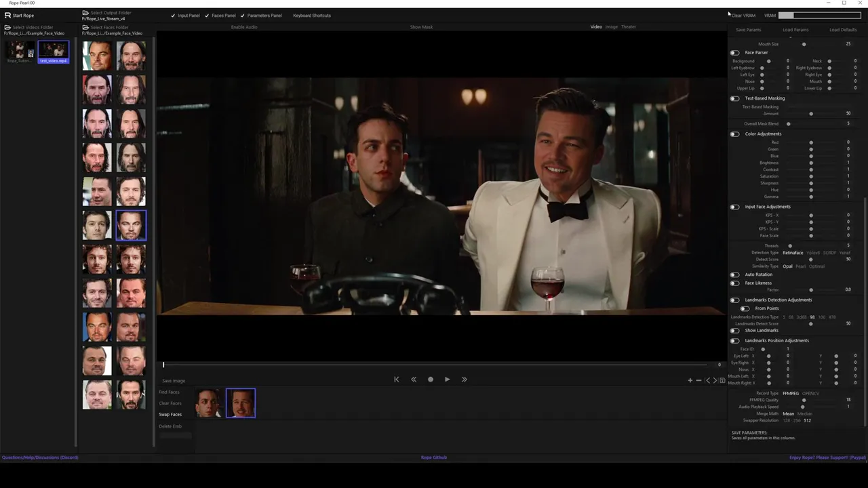868x488 pixels.
Task: Switch to the Image tab
Action: coord(612,27)
